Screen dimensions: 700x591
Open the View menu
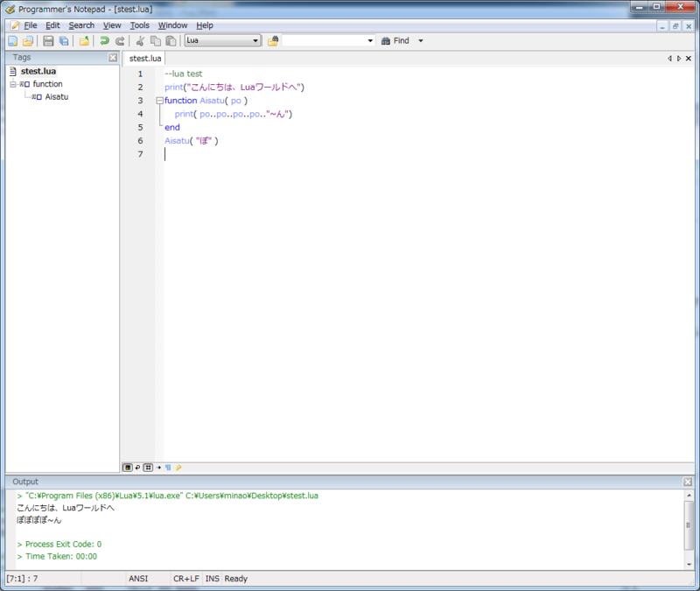click(112, 25)
